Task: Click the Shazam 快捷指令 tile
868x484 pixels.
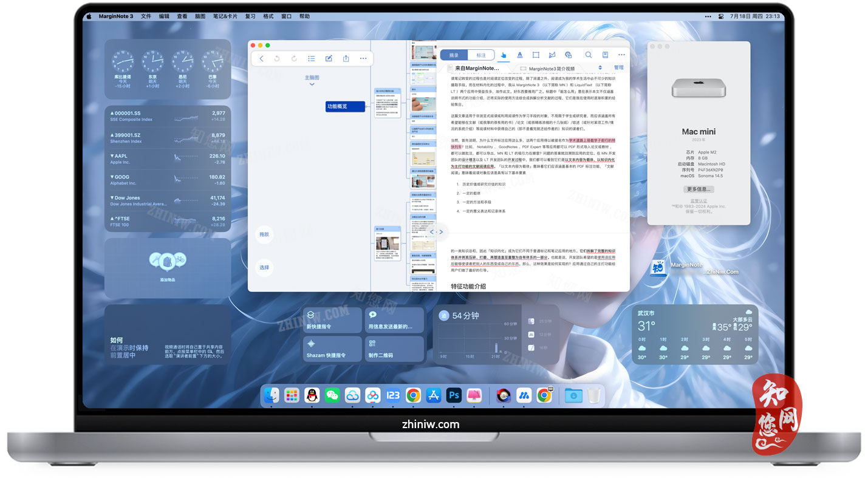Action: click(x=332, y=349)
